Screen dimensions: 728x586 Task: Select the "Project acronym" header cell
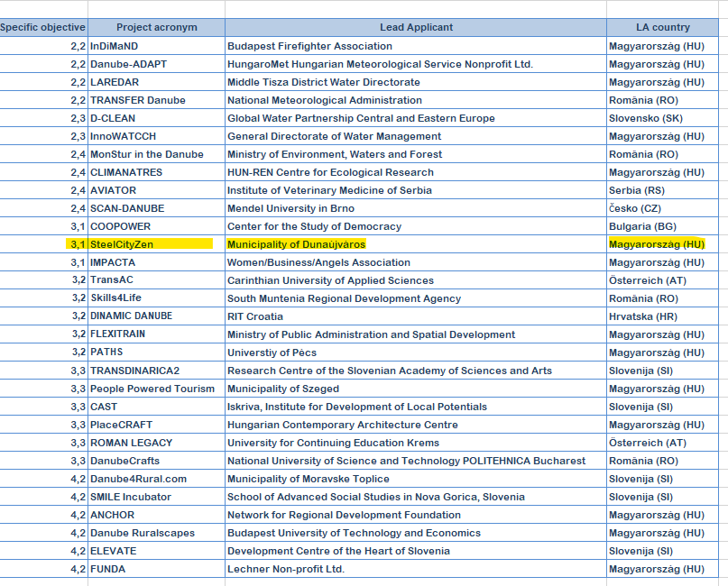(x=156, y=27)
